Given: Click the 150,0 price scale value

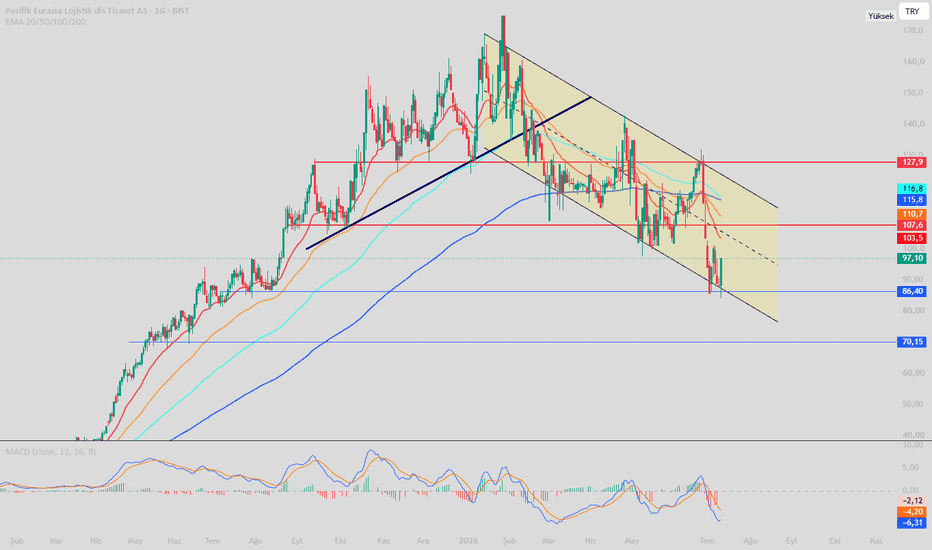Looking at the screenshot, I should coord(912,93).
